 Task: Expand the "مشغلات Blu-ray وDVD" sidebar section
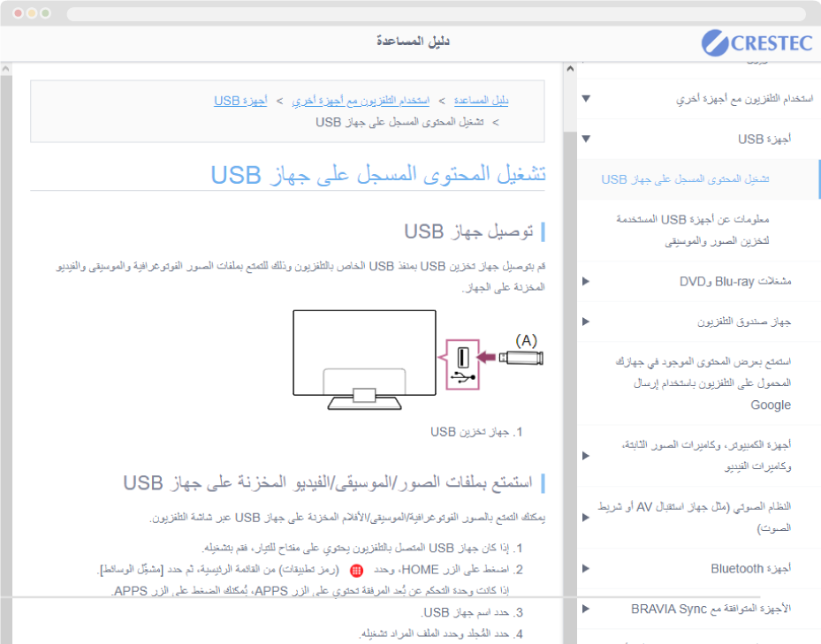(x=586, y=282)
